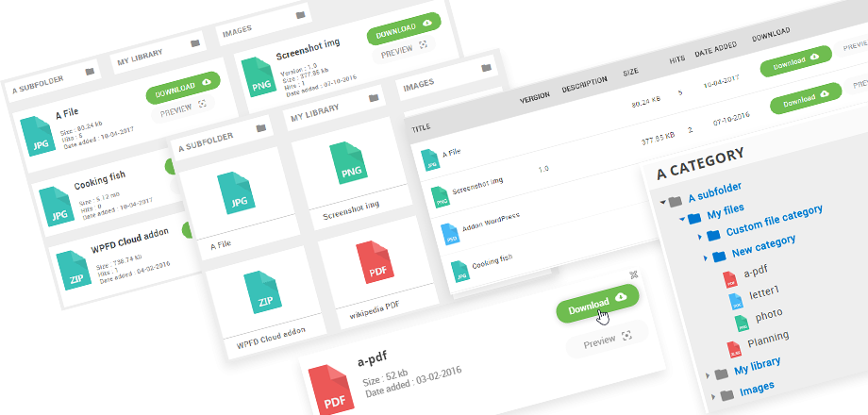
Task: Click the TITLE column header in the table
Action: point(421,128)
